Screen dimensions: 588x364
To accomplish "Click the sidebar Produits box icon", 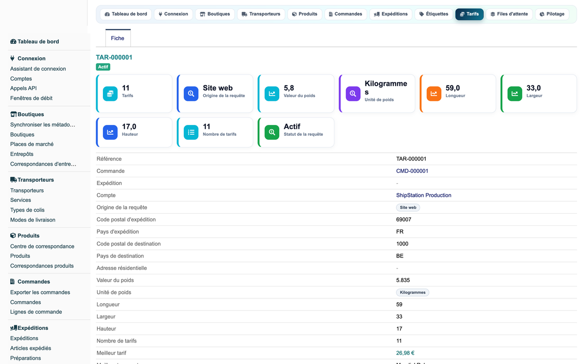I will click(x=13, y=236).
